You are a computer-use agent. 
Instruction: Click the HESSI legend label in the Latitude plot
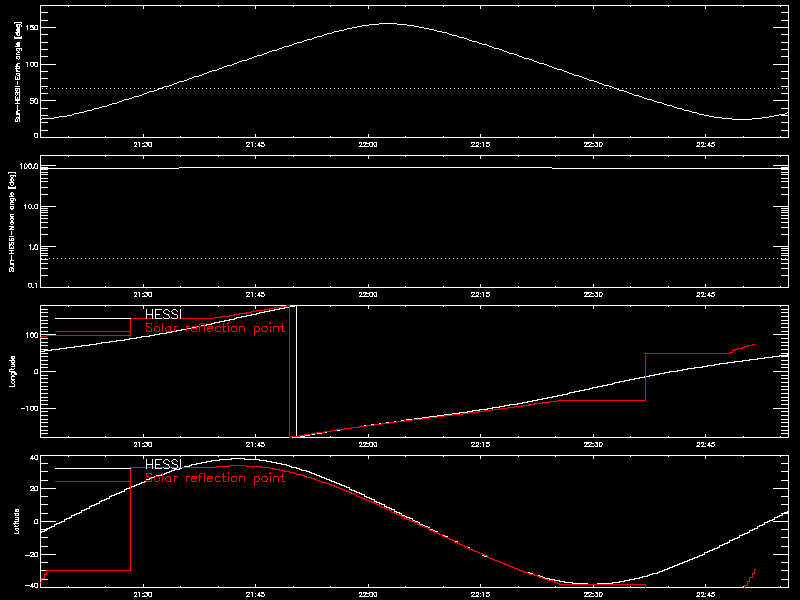tap(163, 464)
